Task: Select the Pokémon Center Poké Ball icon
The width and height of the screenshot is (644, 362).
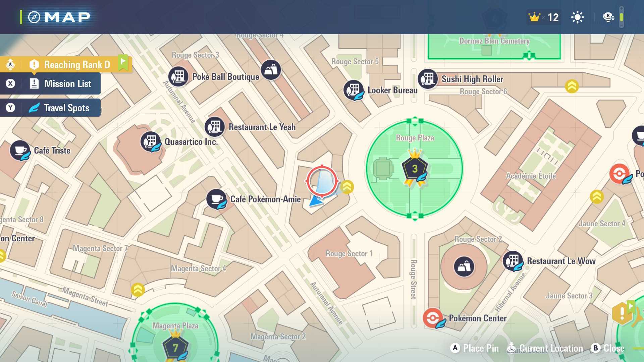Action: point(432,317)
